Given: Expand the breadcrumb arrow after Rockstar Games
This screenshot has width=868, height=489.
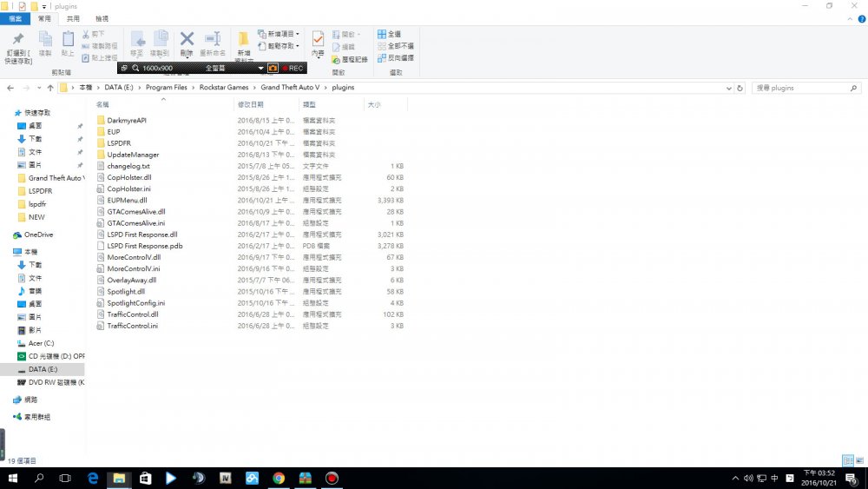Looking at the screenshot, I should pos(254,88).
